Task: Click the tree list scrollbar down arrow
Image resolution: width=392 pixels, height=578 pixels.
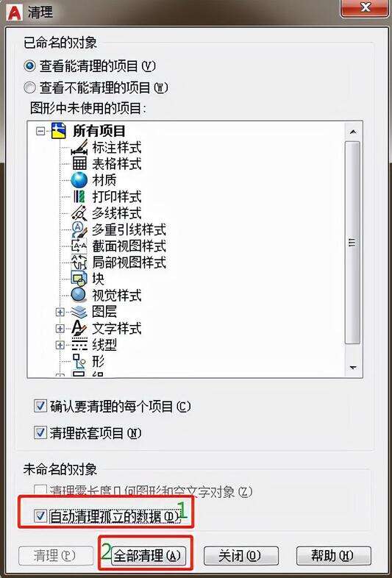Action: point(353,368)
